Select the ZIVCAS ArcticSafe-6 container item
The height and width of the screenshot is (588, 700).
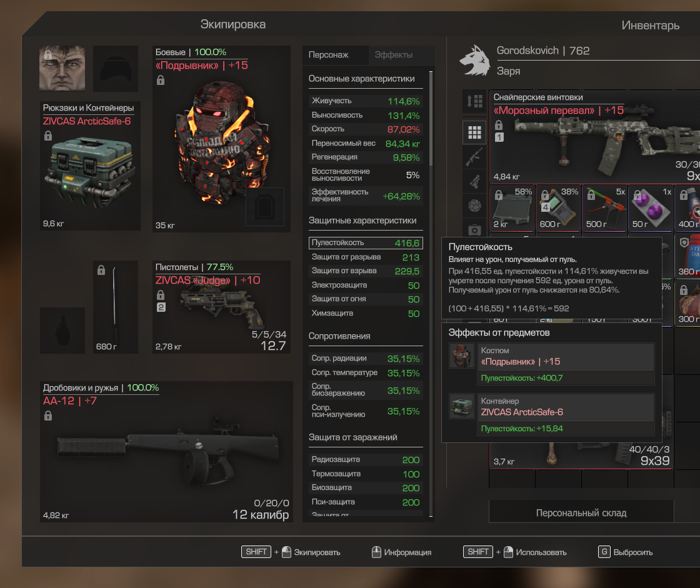point(90,166)
